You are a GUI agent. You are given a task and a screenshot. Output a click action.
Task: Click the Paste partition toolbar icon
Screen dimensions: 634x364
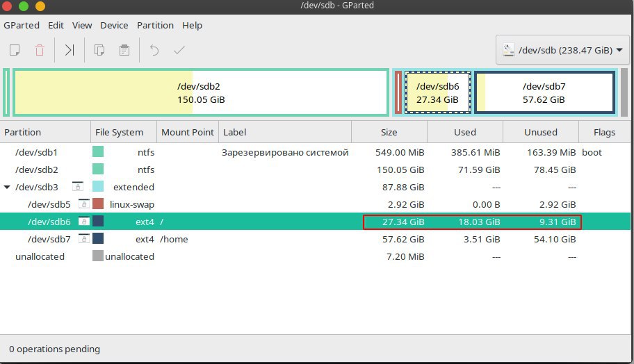[x=124, y=50]
